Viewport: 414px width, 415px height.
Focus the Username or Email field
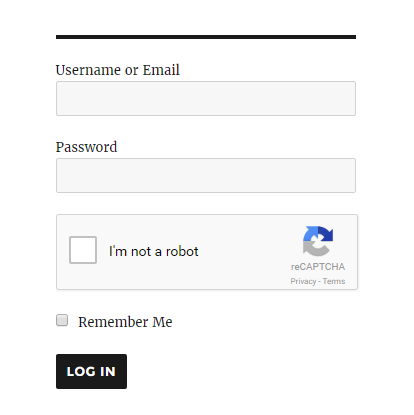click(206, 99)
